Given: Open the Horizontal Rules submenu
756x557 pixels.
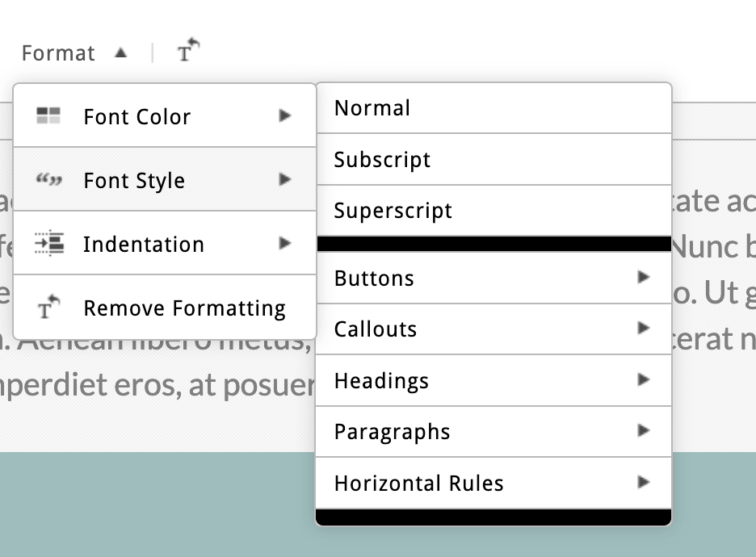Looking at the screenshot, I should click(418, 483).
